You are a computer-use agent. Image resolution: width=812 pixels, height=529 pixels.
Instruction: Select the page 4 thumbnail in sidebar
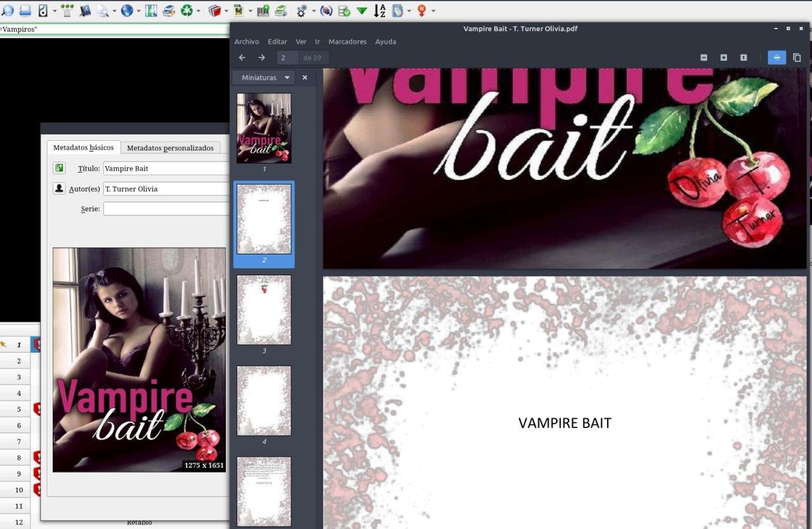coord(264,400)
